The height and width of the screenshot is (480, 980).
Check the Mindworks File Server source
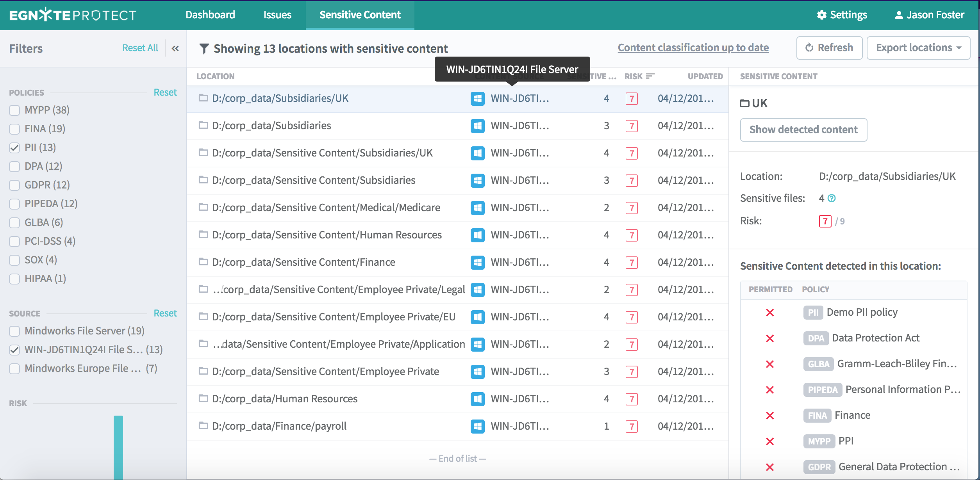pyautogui.click(x=14, y=331)
